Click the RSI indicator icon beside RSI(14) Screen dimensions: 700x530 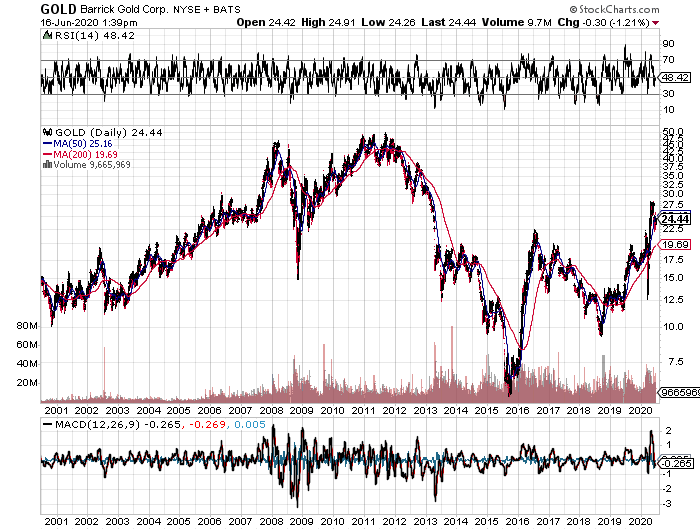point(47,35)
